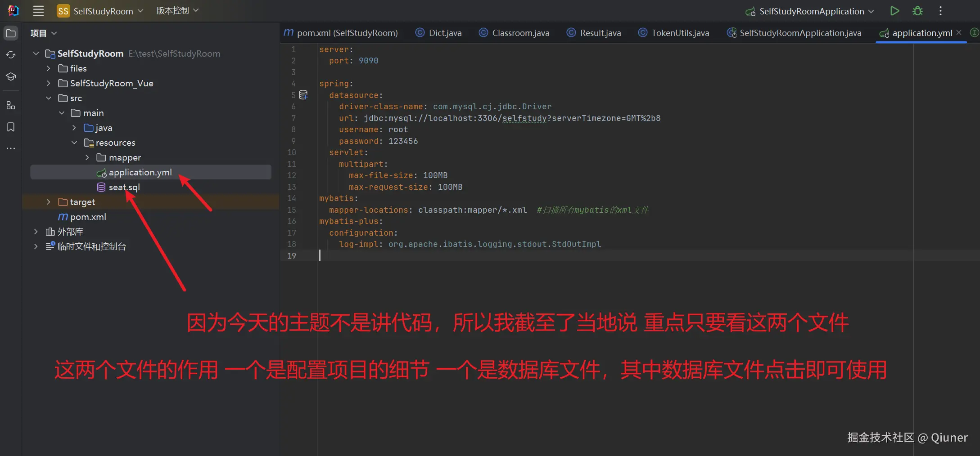Click the password value 123456
980x456 pixels.
403,141
